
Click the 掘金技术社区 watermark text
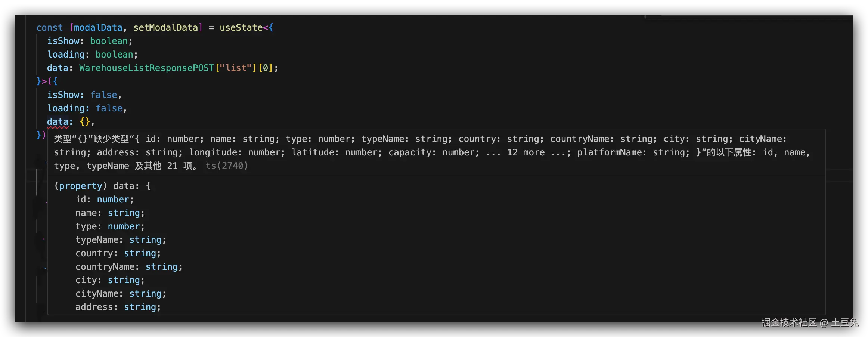click(x=789, y=322)
